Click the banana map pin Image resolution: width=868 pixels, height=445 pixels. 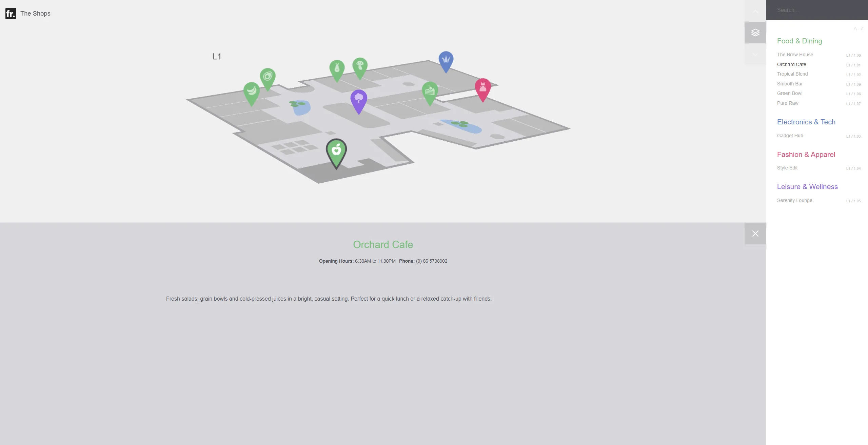click(x=252, y=92)
